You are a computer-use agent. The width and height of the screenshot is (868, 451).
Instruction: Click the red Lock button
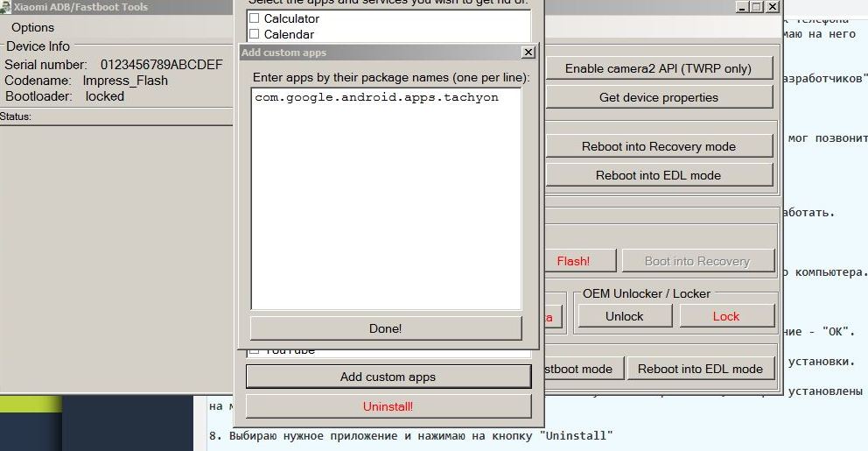726,316
